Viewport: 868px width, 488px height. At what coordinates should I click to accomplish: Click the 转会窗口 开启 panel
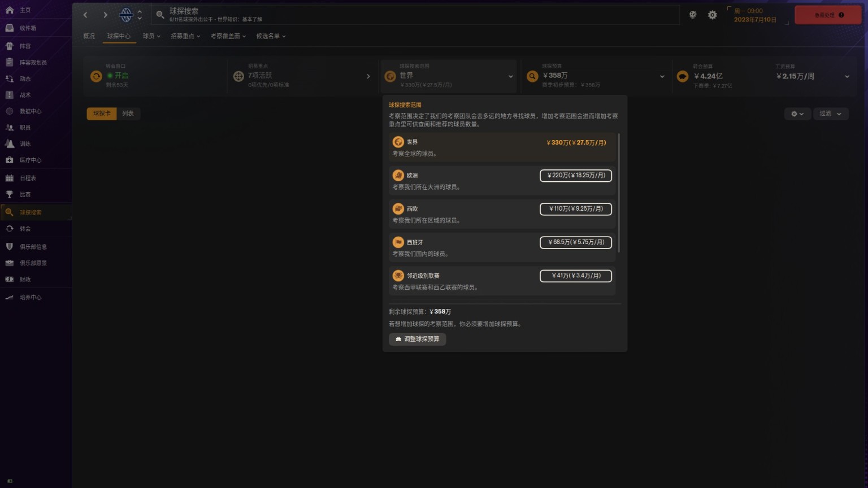(155, 76)
